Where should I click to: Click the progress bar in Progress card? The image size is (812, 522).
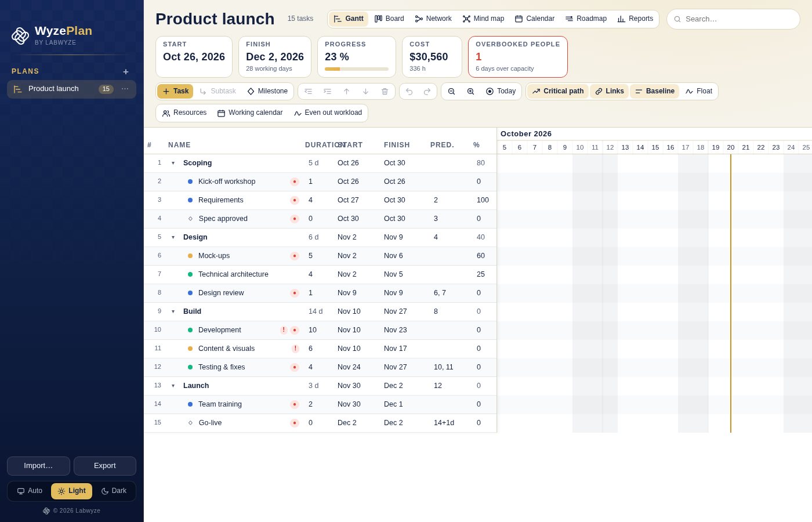pos(357,69)
